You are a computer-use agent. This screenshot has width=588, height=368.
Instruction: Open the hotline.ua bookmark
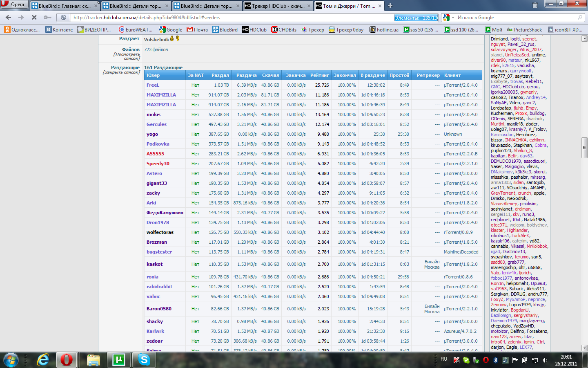click(x=384, y=29)
